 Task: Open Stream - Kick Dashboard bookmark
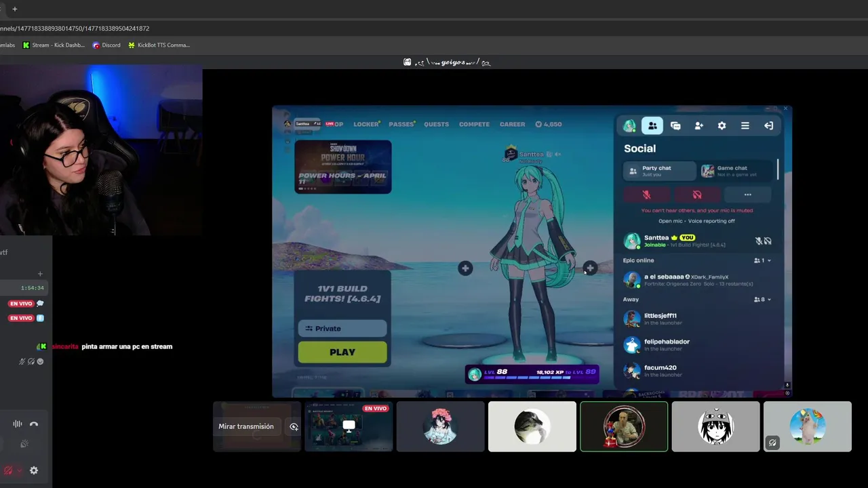click(54, 45)
